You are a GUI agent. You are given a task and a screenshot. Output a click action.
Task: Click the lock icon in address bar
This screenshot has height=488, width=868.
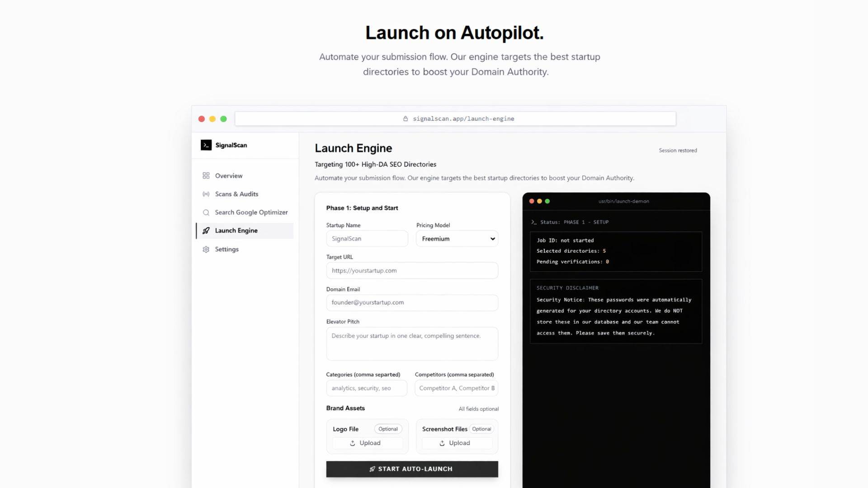click(406, 119)
